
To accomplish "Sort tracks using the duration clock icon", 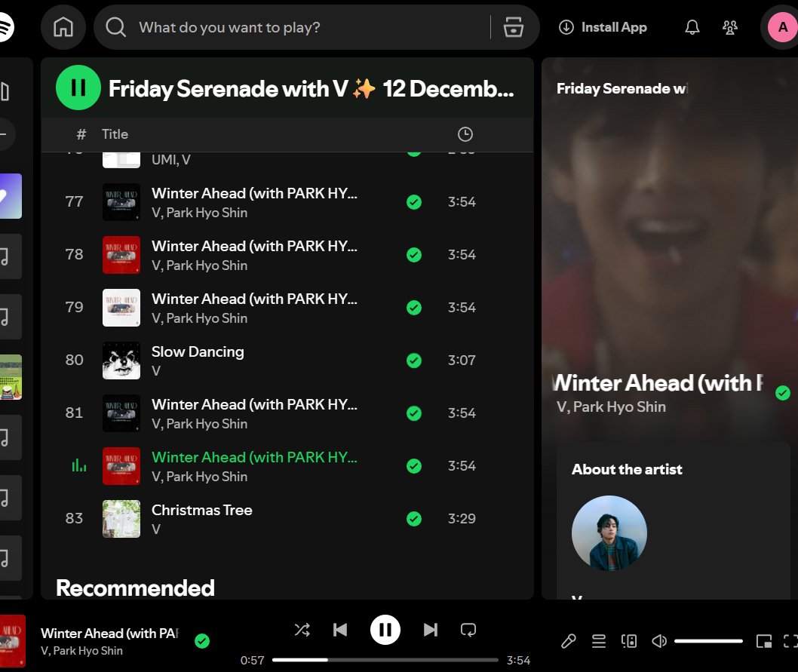I will tap(465, 133).
